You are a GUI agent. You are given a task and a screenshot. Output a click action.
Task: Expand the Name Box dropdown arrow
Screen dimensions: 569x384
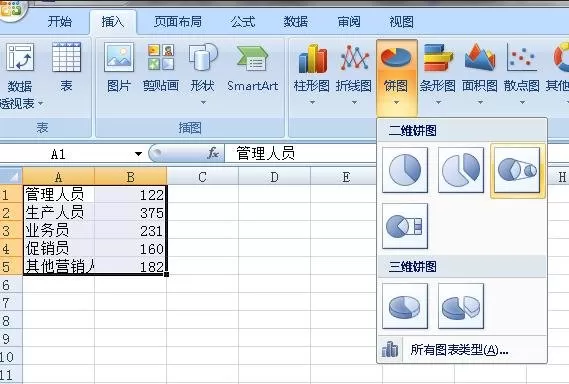(138, 154)
